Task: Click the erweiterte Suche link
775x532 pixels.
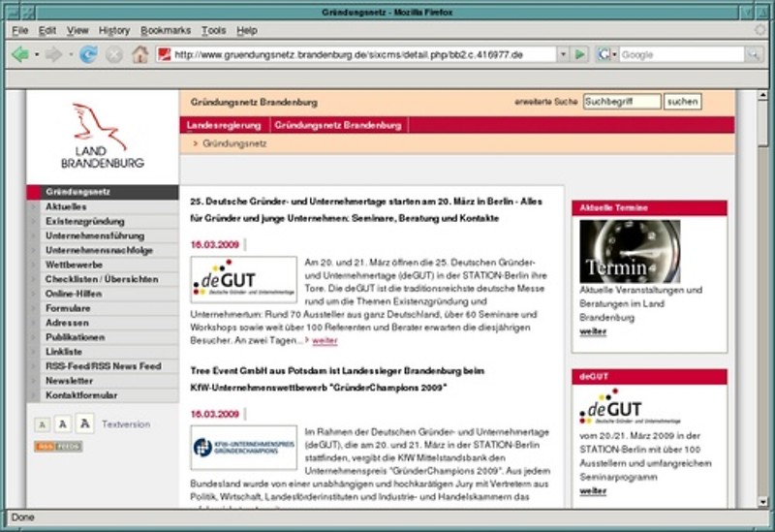Action: [x=545, y=102]
